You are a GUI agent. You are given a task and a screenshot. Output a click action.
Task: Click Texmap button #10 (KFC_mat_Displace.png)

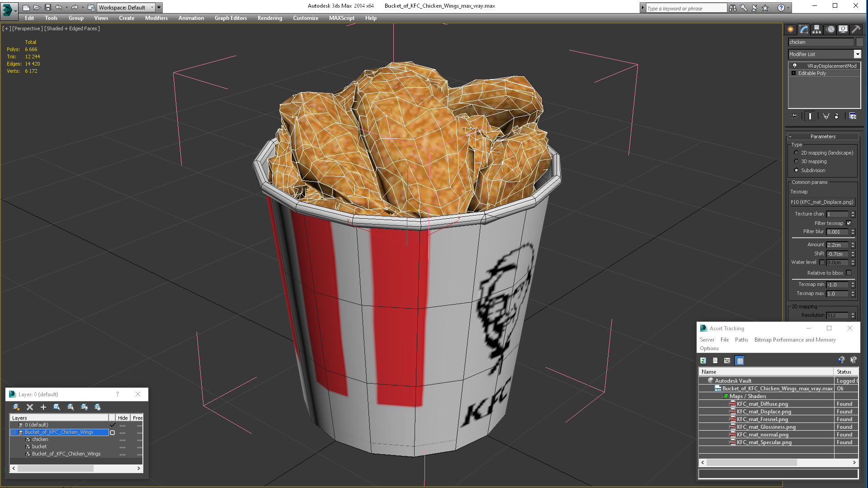tap(823, 202)
